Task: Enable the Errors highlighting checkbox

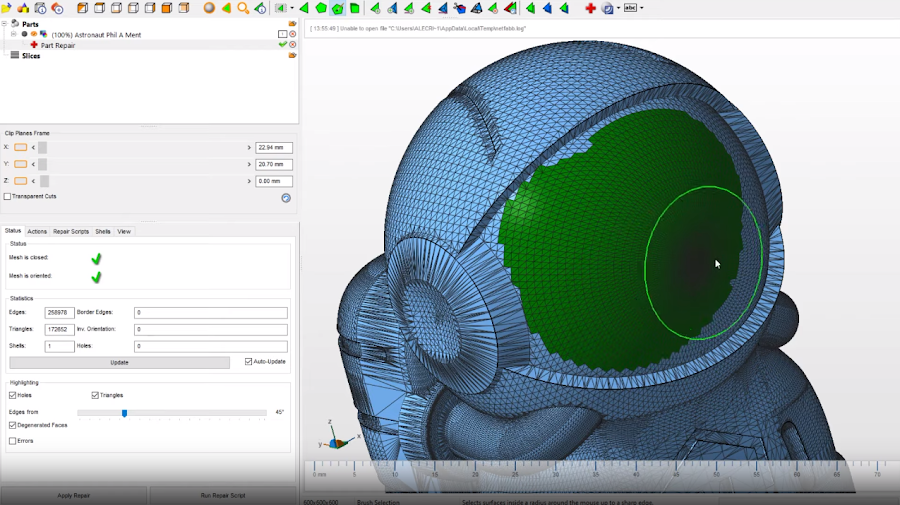Action: coord(13,440)
